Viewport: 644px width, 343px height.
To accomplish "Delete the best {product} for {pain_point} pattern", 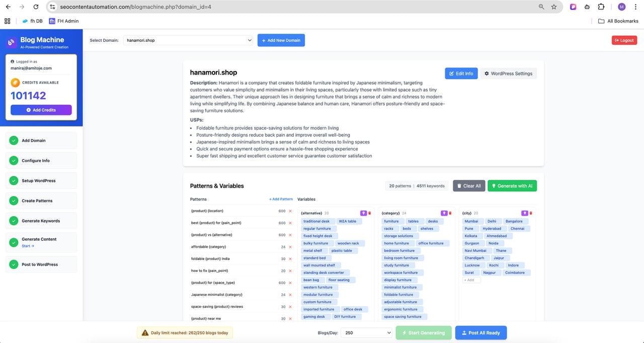I will click(x=290, y=222).
